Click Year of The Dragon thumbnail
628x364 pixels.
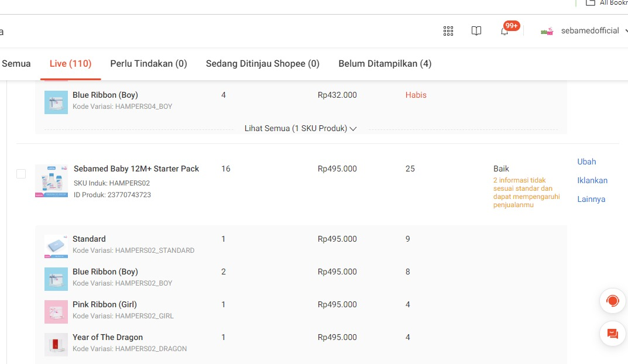56,345
